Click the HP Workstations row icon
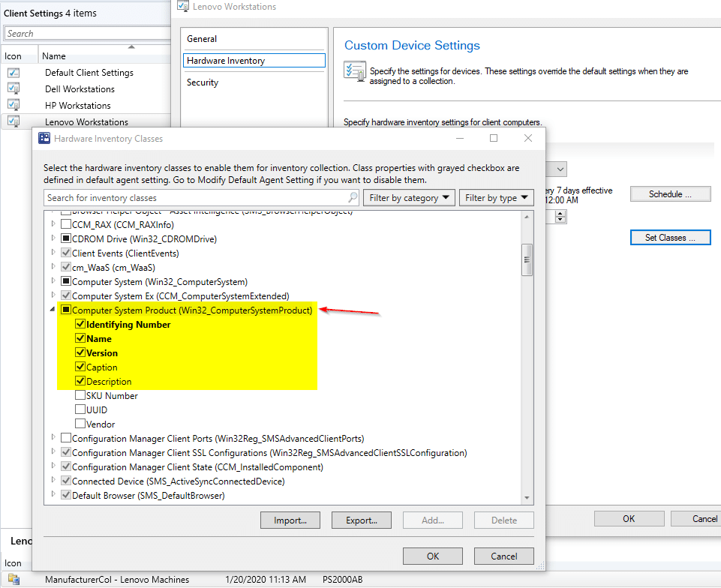Image resolution: width=721 pixels, height=588 pixels. coord(14,106)
